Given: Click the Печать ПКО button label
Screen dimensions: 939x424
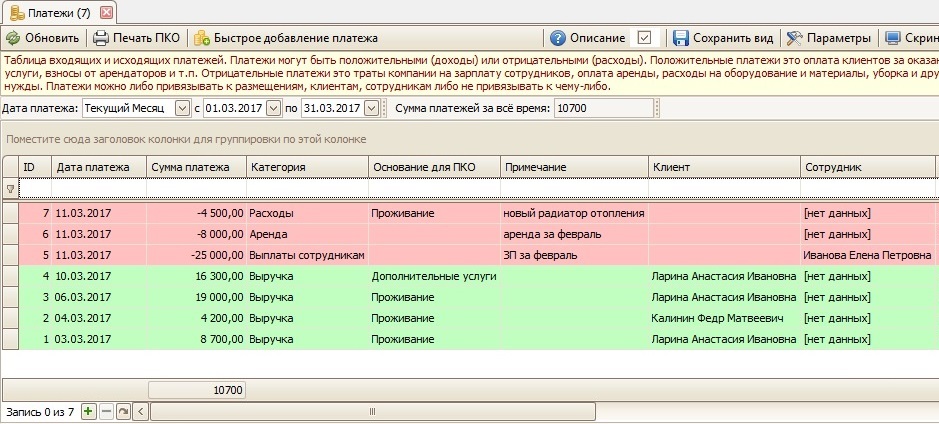Looking at the screenshot, I should point(146,38).
